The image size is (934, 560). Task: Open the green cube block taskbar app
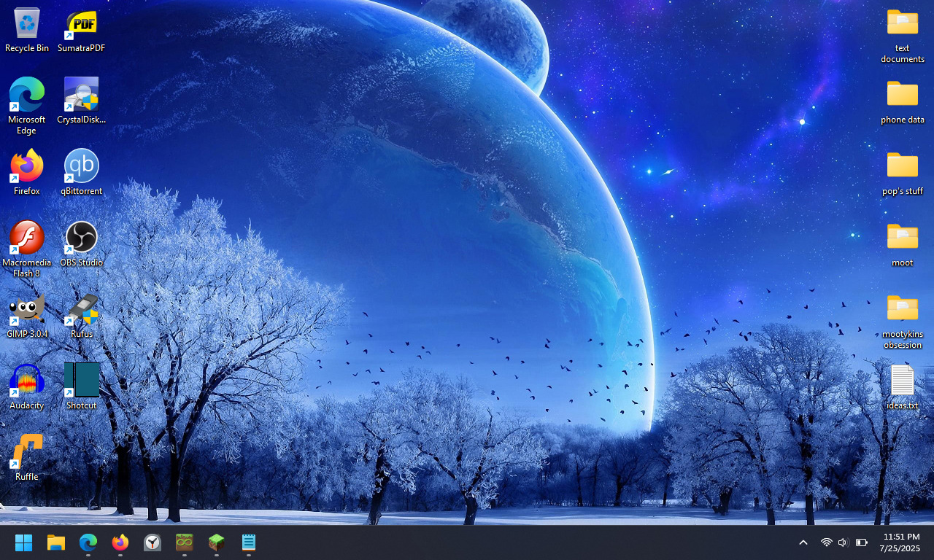click(217, 542)
